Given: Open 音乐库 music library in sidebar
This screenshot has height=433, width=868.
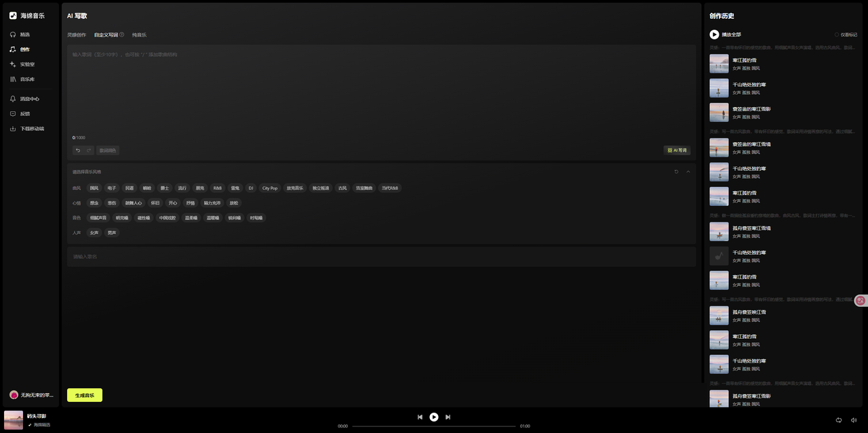Looking at the screenshot, I should click(x=22, y=79).
